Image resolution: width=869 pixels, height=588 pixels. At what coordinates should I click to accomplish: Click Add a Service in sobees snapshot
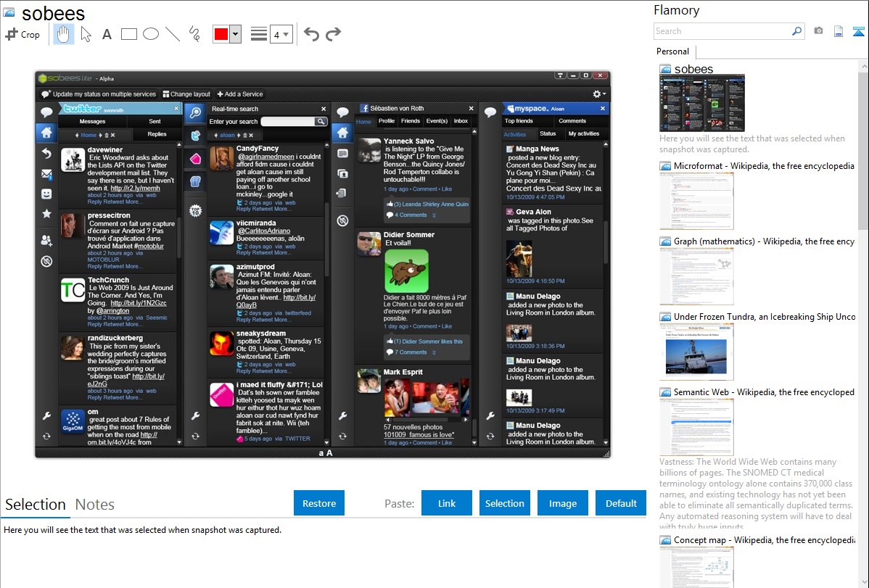pyautogui.click(x=240, y=94)
